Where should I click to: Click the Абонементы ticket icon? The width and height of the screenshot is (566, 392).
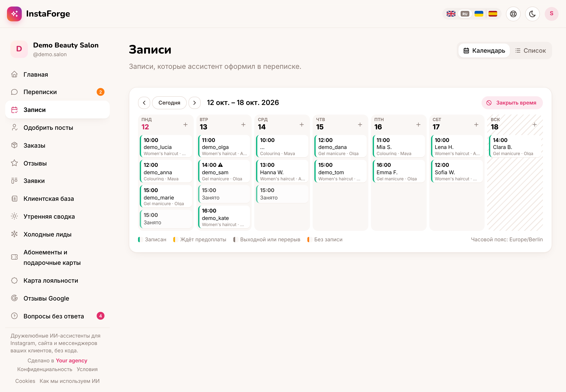(x=15, y=257)
